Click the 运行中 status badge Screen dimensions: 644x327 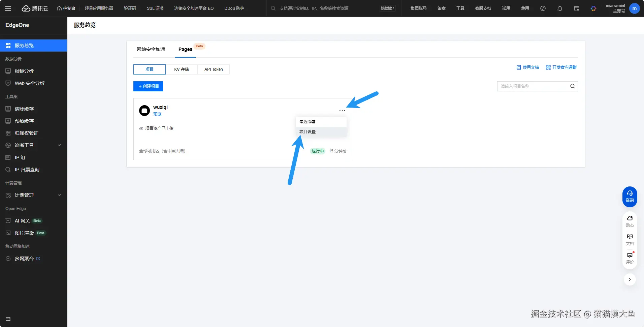point(318,151)
